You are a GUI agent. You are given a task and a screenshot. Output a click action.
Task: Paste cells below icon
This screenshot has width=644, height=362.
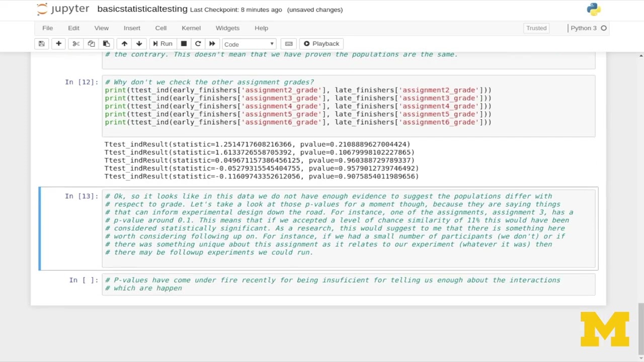point(106,44)
